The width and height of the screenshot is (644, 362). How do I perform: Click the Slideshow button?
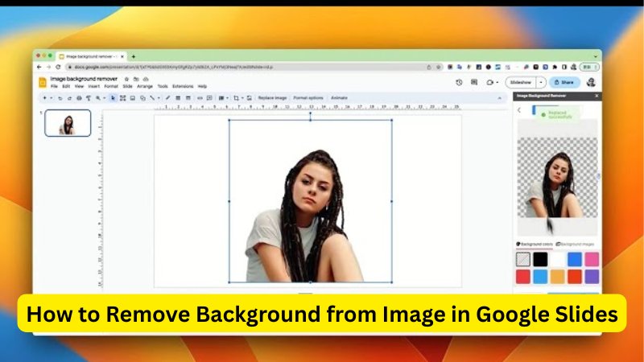[x=520, y=83]
